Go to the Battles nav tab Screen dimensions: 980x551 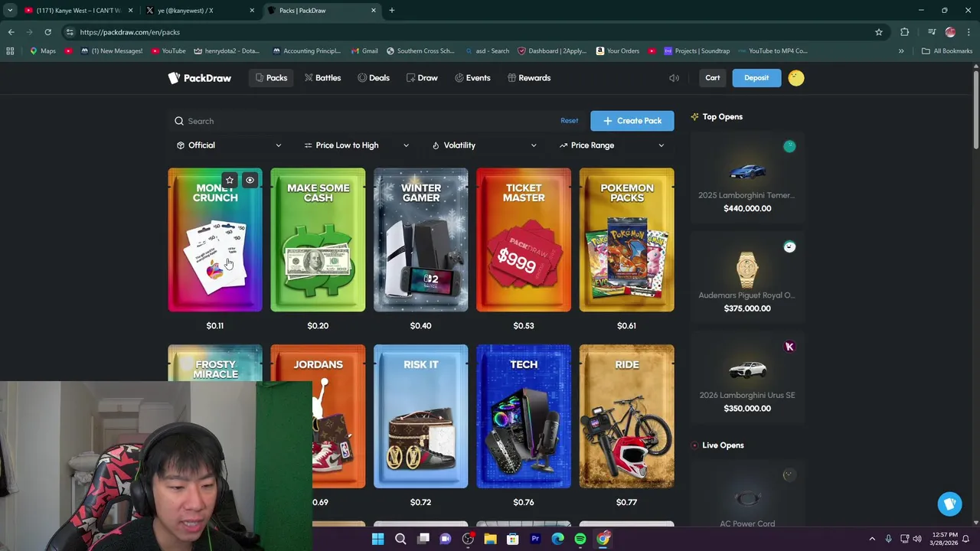click(x=322, y=78)
